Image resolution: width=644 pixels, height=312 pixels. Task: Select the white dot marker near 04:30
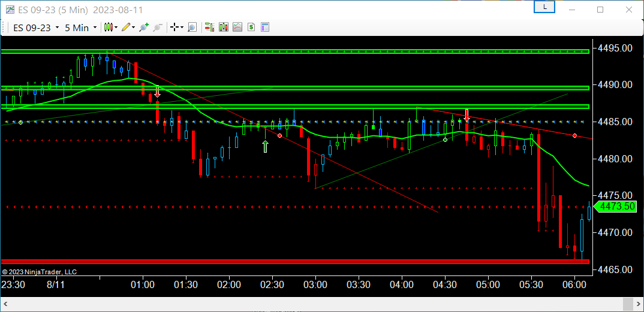(445, 140)
